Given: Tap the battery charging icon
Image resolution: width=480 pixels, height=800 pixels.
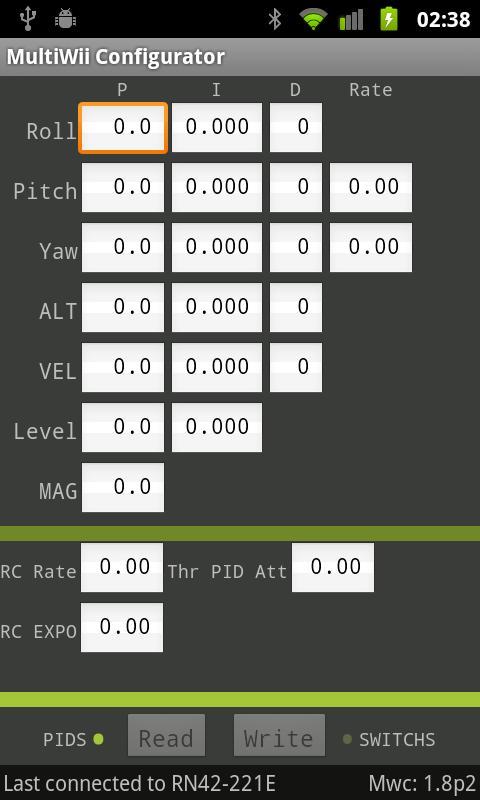Looking at the screenshot, I should (389, 19).
